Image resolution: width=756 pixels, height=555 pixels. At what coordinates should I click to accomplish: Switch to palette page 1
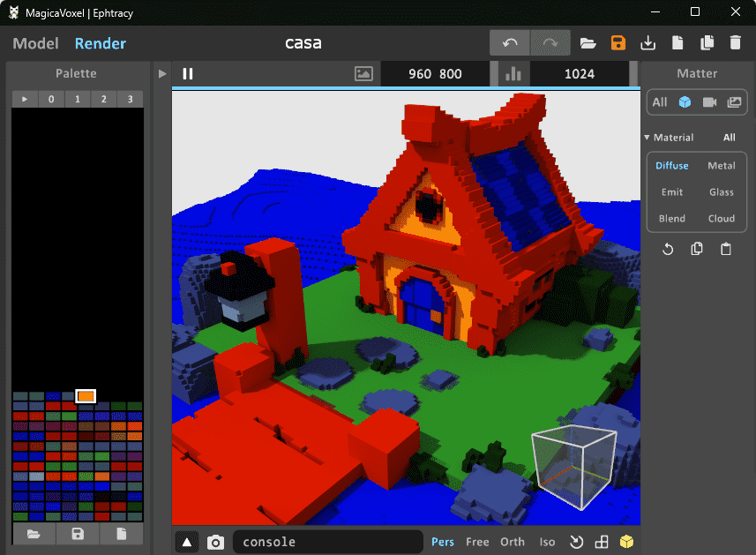77,100
